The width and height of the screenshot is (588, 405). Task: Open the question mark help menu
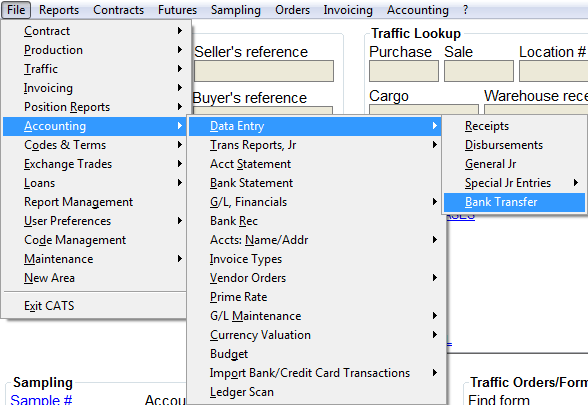coord(465,10)
